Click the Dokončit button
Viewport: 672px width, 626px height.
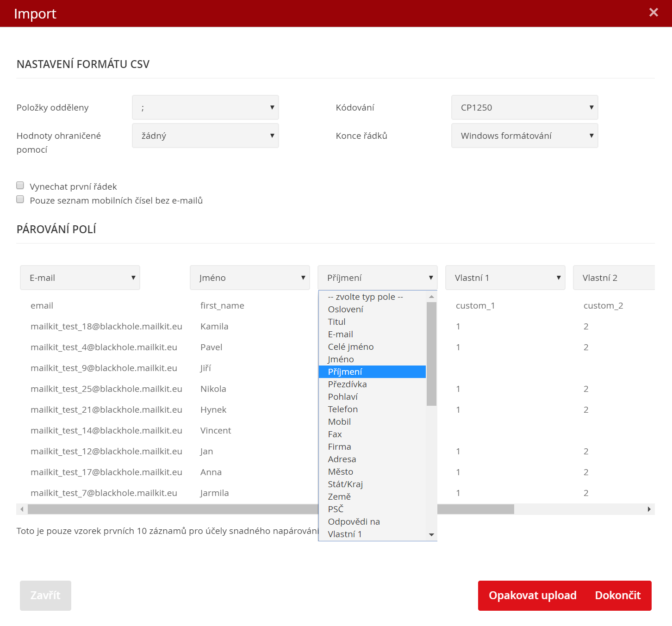tap(618, 595)
